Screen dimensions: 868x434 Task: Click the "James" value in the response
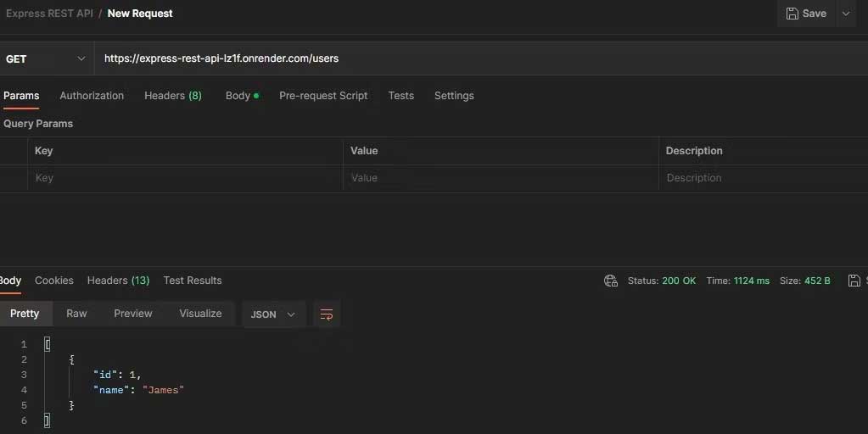point(163,390)
